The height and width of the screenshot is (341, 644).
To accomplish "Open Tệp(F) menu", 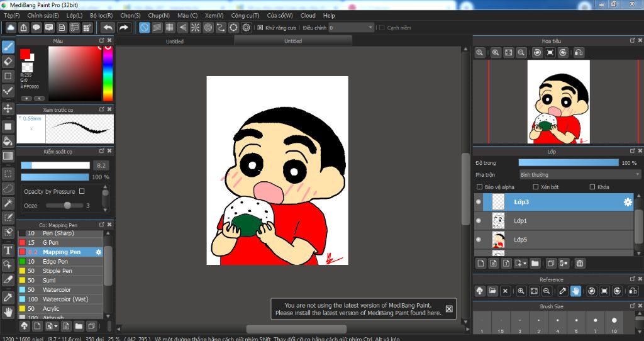I will (11, 15).
